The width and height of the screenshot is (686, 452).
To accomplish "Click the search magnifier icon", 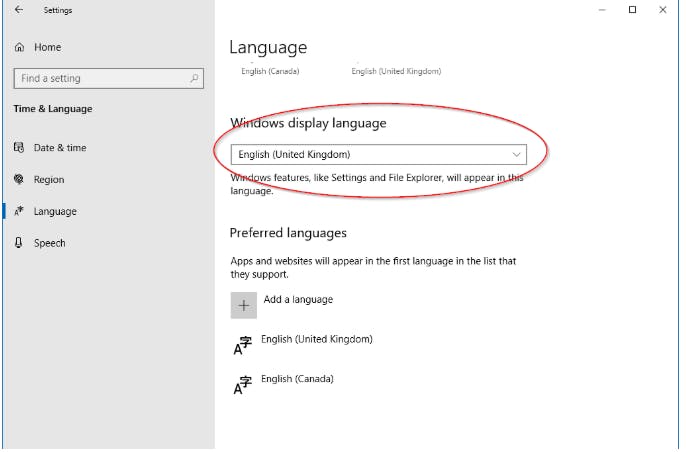I will click(x=192, y=78).
